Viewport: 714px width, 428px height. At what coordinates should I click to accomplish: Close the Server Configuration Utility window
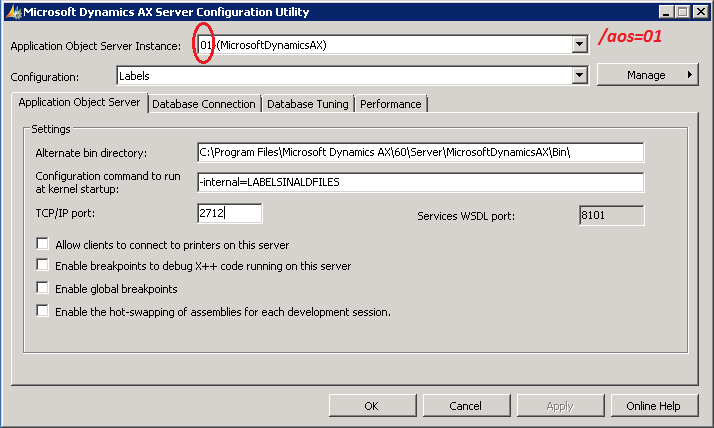[x=701, y=12]
